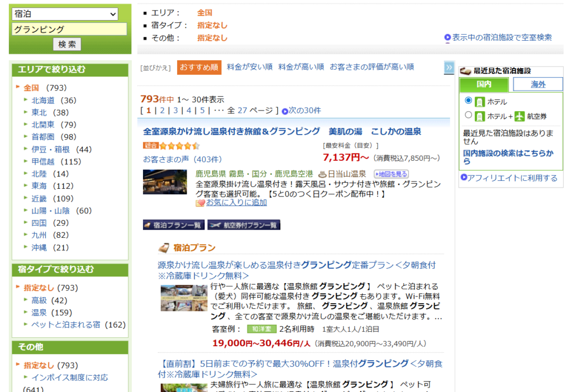The height and width of the screenshot is (392, 572).
Task: Click the グランピング keyword input field
Action: coord(69,30)
